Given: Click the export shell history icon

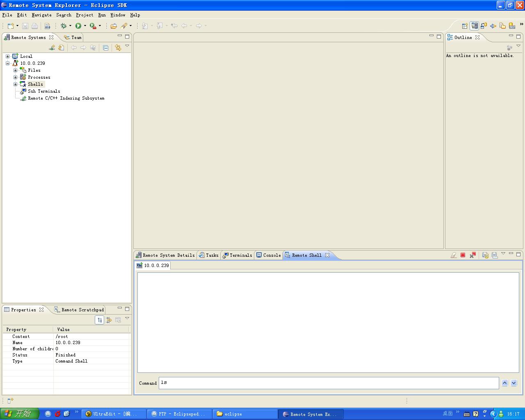Looking at the screenshot, I should pos(495,255).
